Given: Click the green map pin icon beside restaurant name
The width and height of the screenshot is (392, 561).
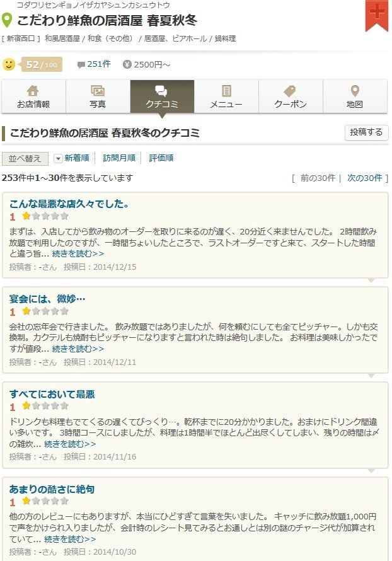Looking at the screenshot, I should pos(7,21).
